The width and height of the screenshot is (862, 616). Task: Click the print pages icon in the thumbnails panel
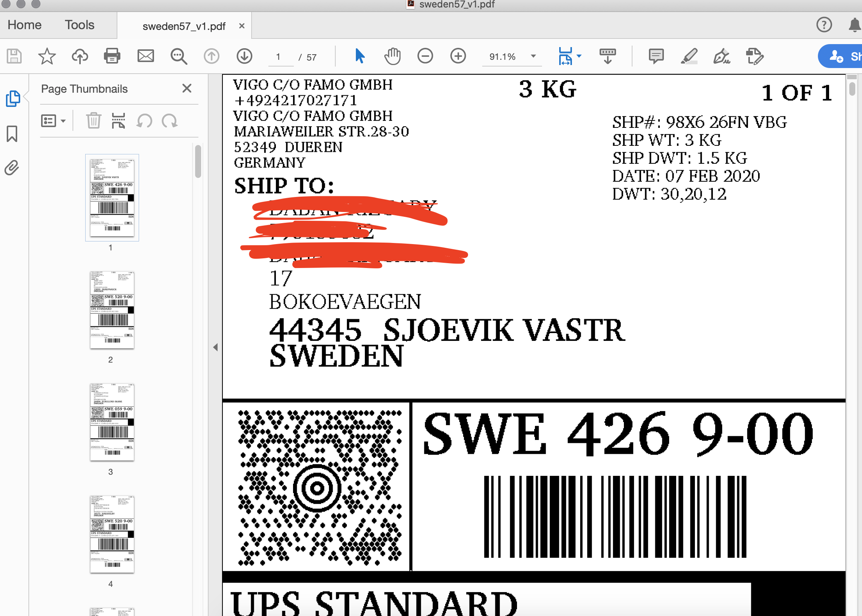click(118, 121)
